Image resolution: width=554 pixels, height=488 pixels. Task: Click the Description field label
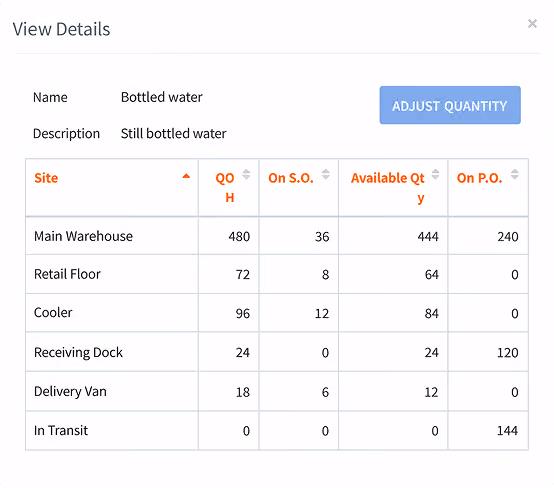coord(66,134)
